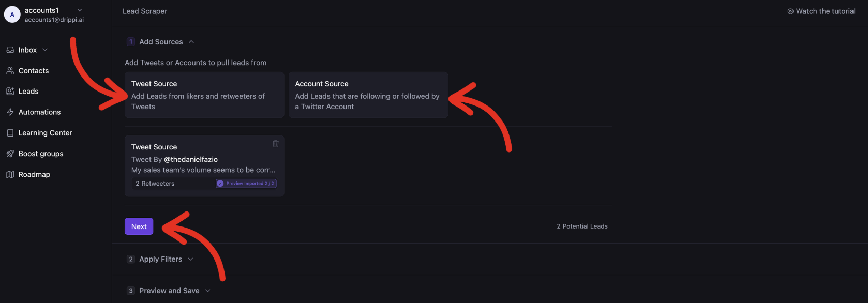Open the @thedanielfazio profile link

point(191,159)
